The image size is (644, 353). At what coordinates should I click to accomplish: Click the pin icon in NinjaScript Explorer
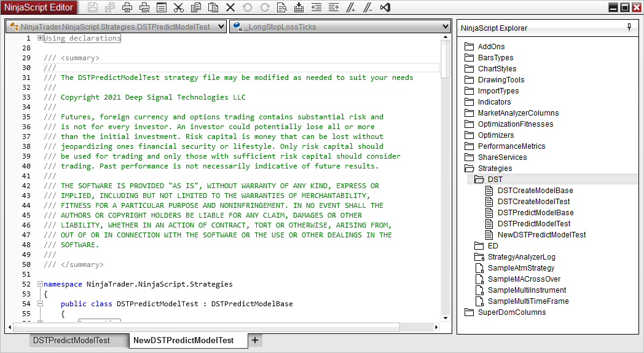pyautogui.click(x=629, y=28)
